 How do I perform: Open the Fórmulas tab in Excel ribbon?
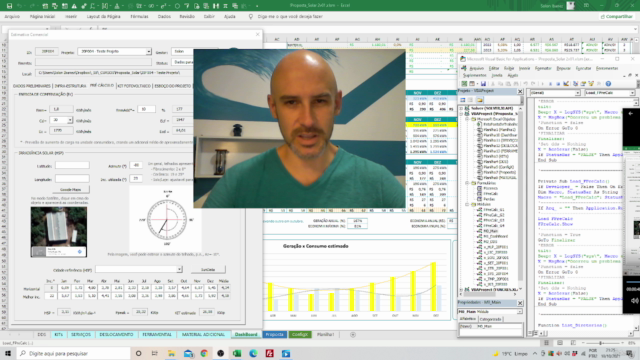139,17
